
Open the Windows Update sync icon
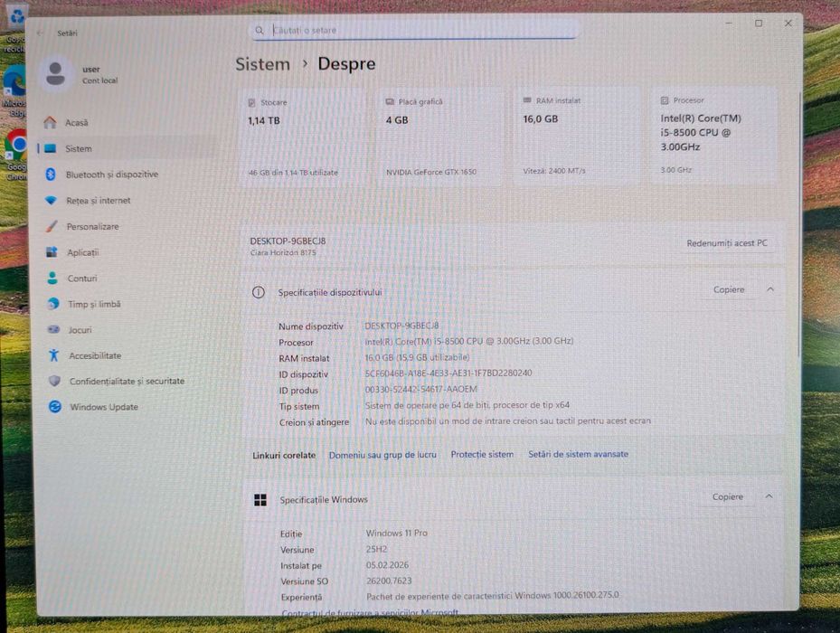point(54,407)
